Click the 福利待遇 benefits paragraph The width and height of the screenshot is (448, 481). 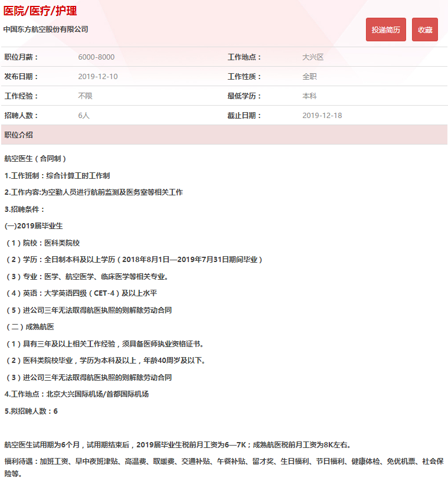point(224,467)
